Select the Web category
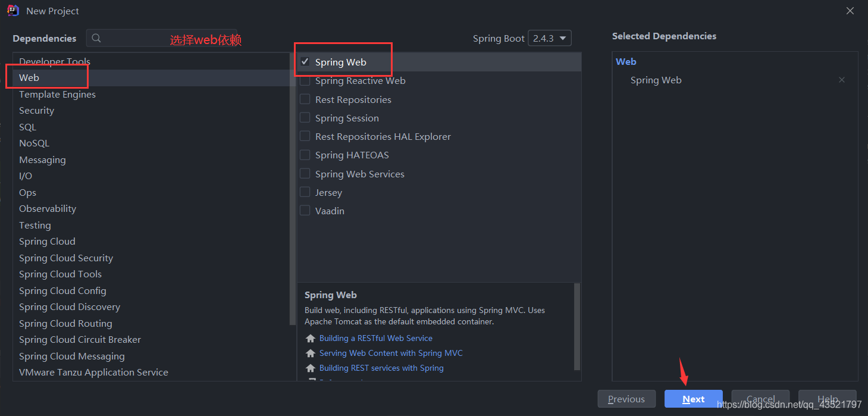Viewport: 868px width, 416px height. coord(151,78)
